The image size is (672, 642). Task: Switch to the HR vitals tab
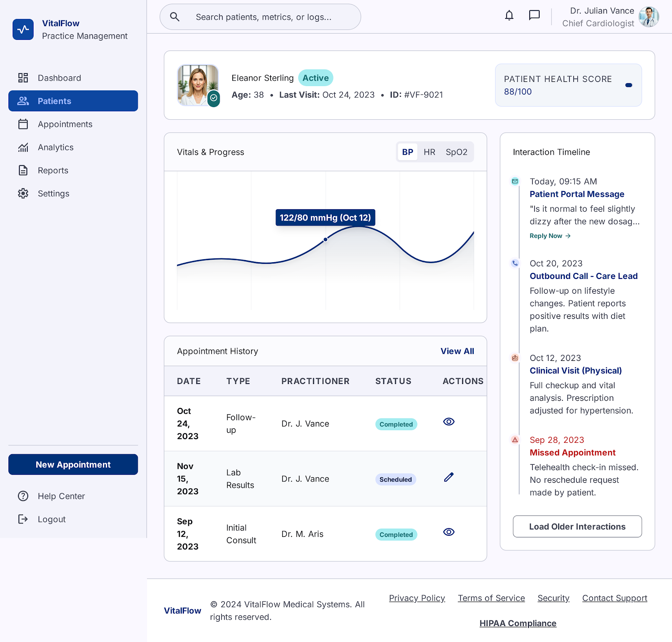(429, 152)
